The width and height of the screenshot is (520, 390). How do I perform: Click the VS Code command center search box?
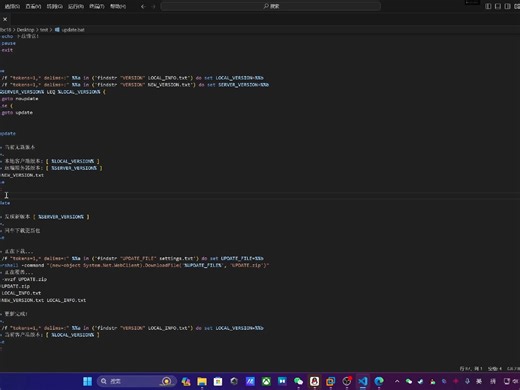pos(271,6)
